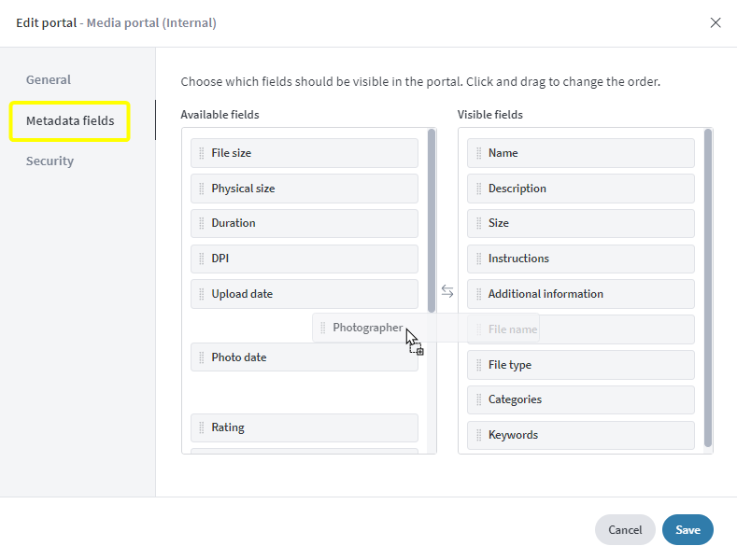Select the Metadata fields tab
The height and width of the screenshot is (560, 737).
(70, 120)
